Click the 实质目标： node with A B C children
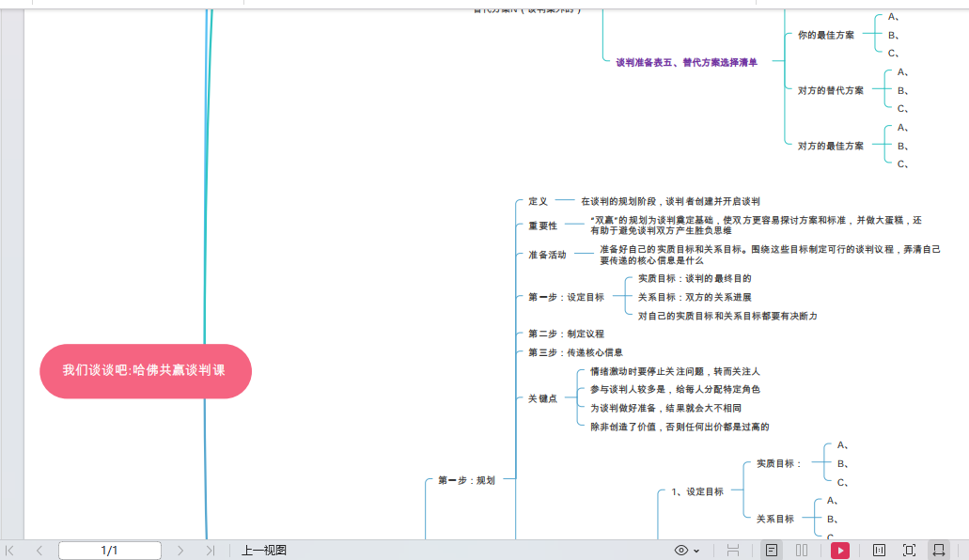 778,463
